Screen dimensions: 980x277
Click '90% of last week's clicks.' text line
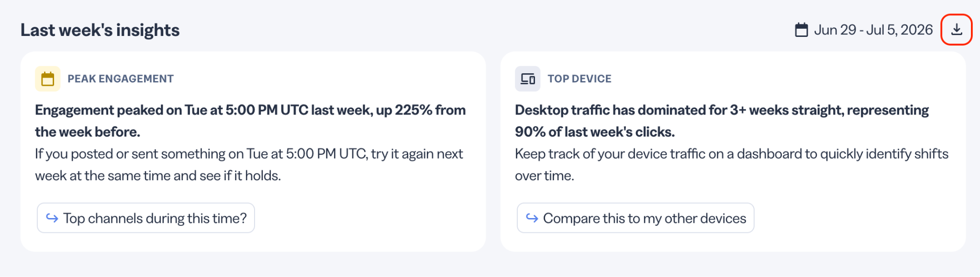(595, 132)
